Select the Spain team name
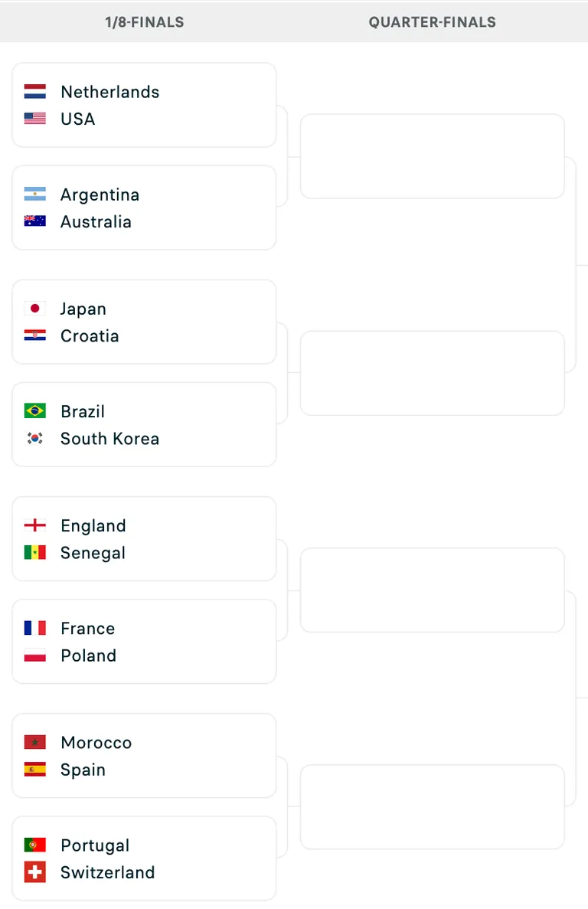The height and width of the screenshot is (909, 588). pos(83,770)
